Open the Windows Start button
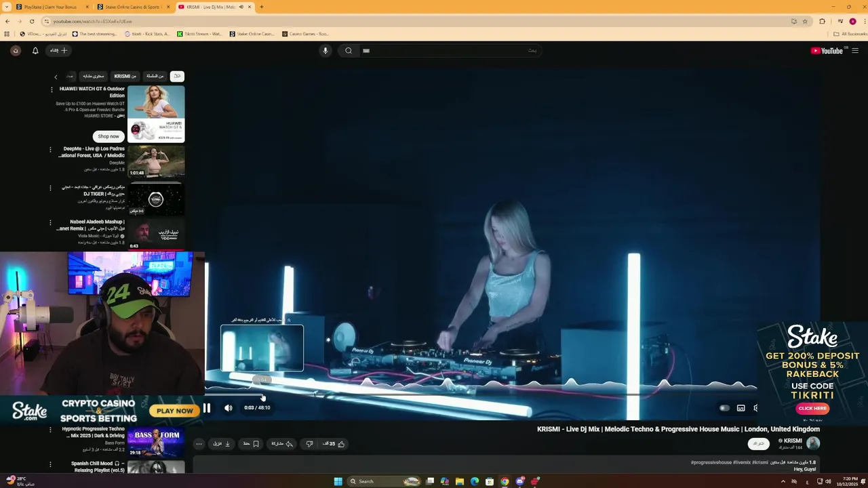 [x=338, y=481]
